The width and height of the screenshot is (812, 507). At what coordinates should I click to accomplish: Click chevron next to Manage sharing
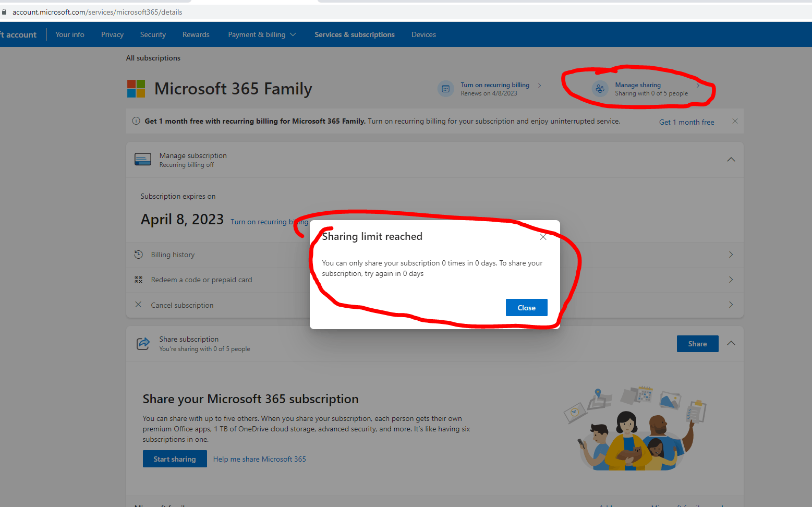coord(698,86)
